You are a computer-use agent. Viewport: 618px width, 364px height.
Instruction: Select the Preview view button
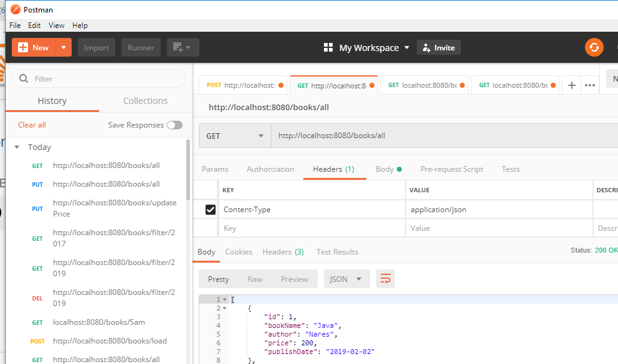[295, 279]
